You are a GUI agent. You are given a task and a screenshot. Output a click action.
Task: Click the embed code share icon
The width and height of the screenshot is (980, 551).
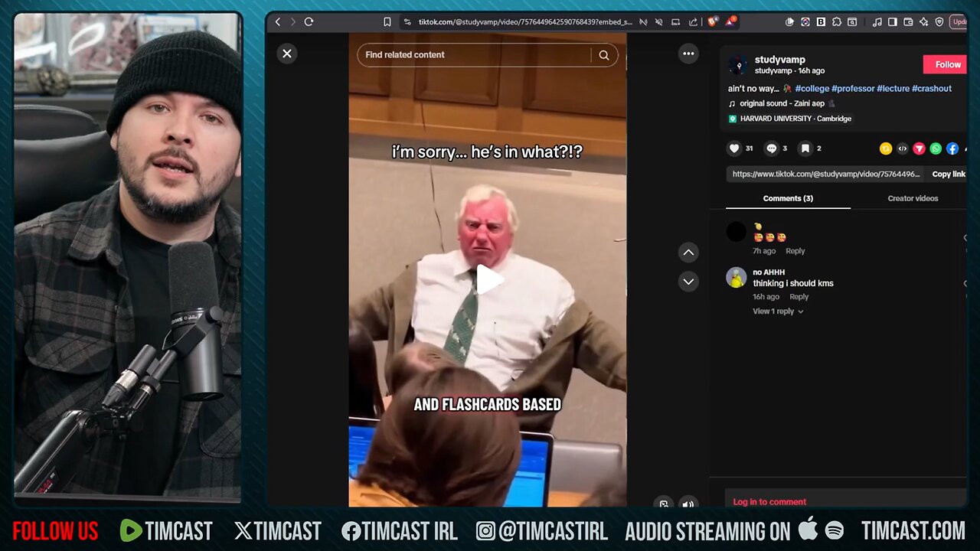click(903, 149)
